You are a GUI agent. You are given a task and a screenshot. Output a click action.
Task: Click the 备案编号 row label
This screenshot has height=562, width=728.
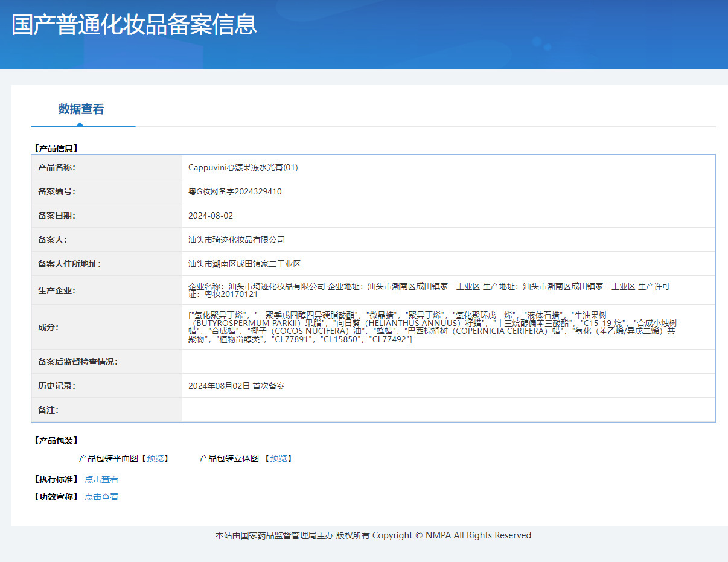57,192
